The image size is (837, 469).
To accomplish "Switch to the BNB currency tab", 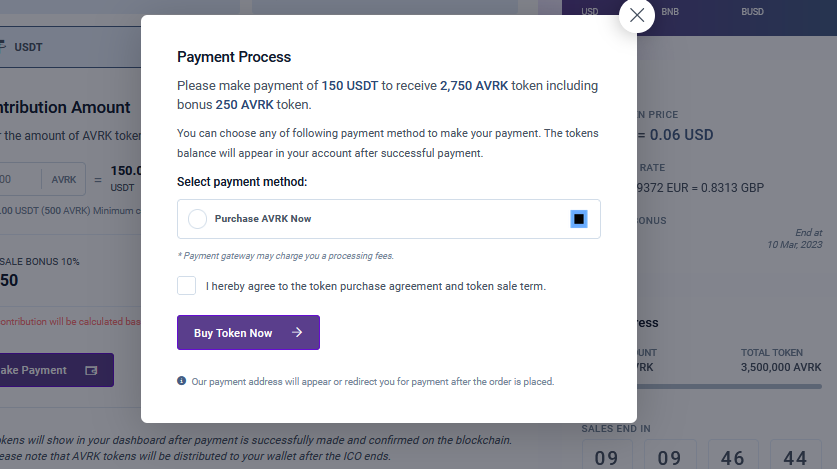I will 670,12.
